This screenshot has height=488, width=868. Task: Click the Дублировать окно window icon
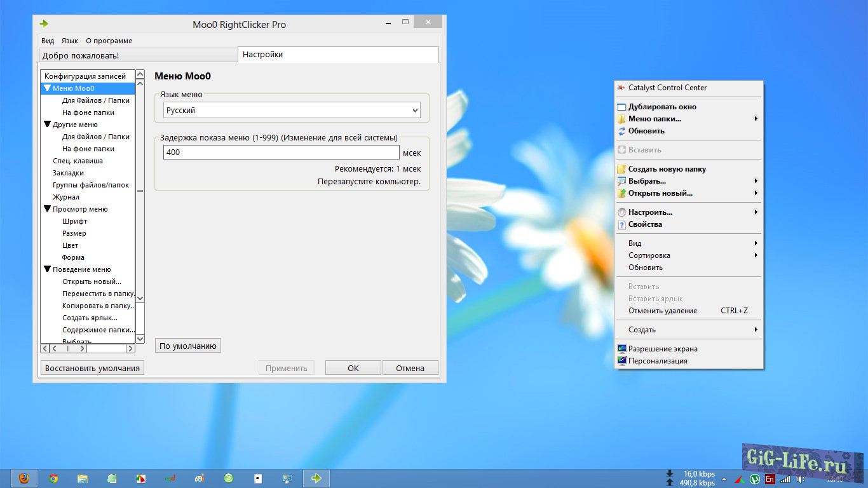coord(621,107)
